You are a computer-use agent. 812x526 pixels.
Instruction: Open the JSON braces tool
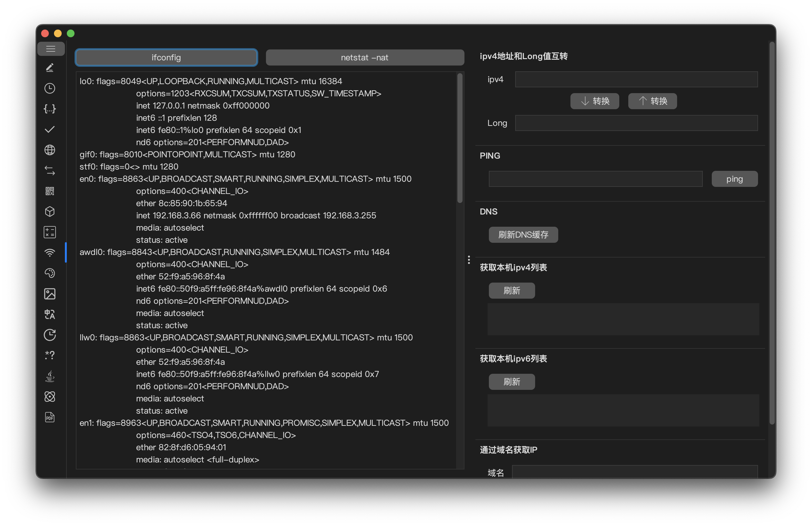50,109
